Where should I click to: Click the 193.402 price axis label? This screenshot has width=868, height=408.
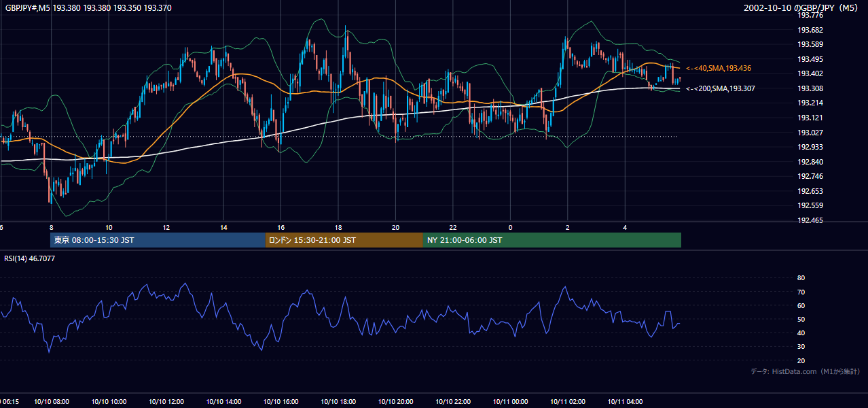[810, 74]
